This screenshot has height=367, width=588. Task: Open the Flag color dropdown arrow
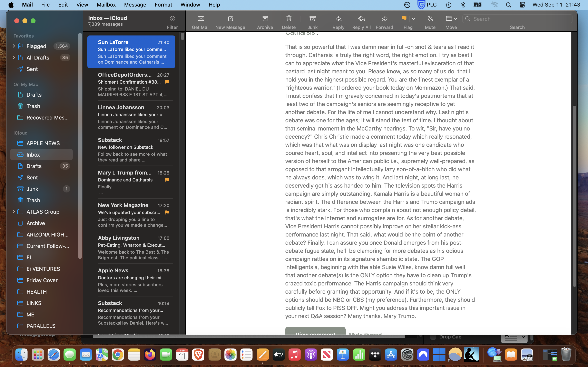click(413, 19)
